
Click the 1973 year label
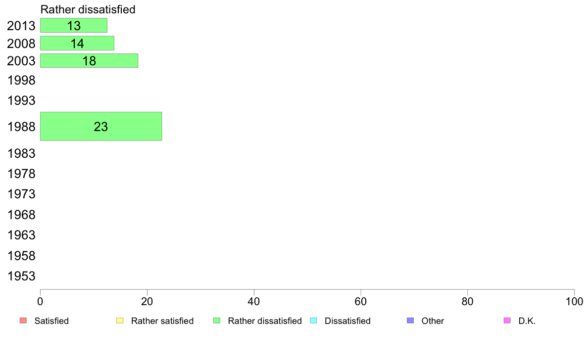point(21,194)
